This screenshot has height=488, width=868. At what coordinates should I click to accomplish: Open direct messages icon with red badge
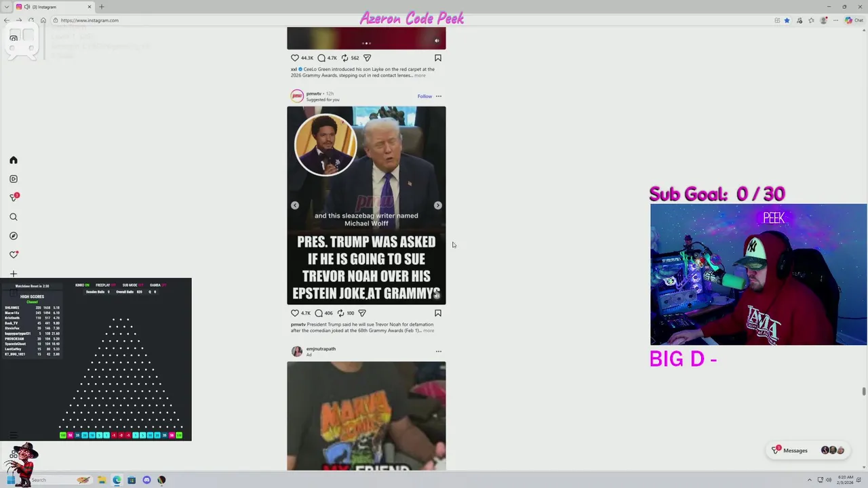click(14, 197)
